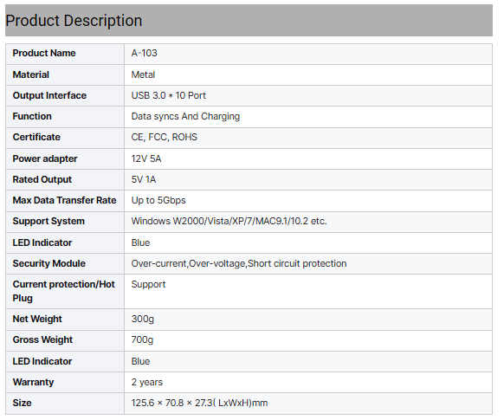
Task: Click the Support value cell
Action: click(x=308, y=292)
